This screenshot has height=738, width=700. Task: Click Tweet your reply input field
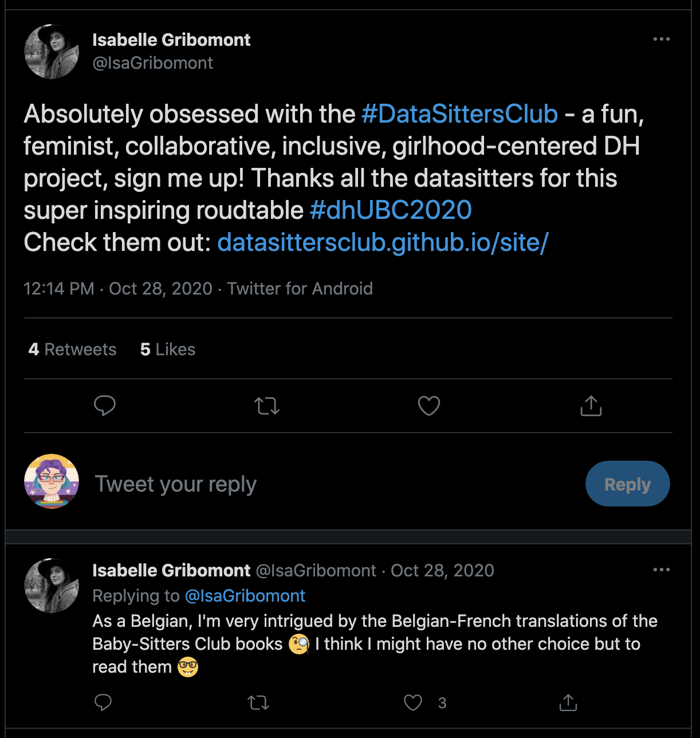tap(176, 484)
